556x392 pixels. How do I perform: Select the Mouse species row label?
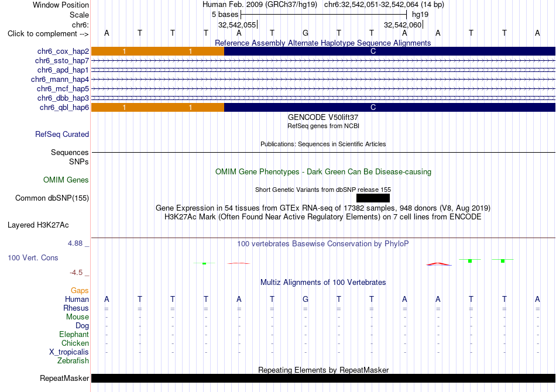pyautogui.click(x=77, y=317)
